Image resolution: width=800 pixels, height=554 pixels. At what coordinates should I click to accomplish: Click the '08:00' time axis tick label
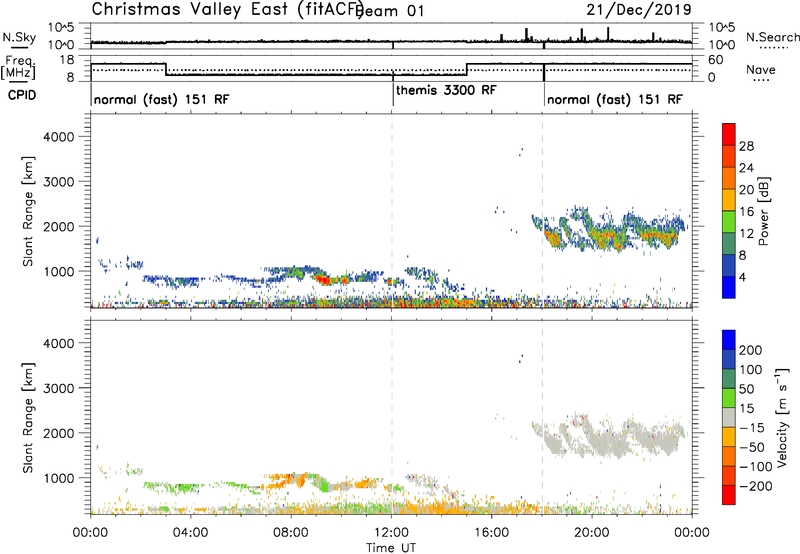coord(291,533)
